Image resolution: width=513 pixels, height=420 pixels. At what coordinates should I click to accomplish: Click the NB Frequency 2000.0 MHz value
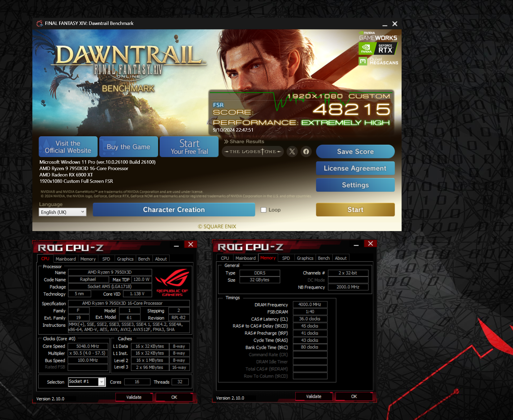coord(348,287)
